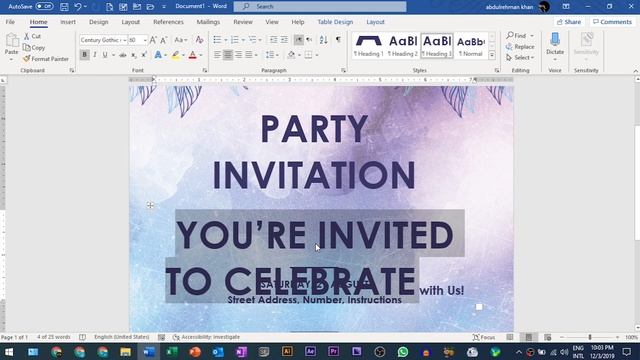The width and height of the screenshot is (640, 360).
Task: Click the Dictate microphone icon
Action: [x=555, y=40]
